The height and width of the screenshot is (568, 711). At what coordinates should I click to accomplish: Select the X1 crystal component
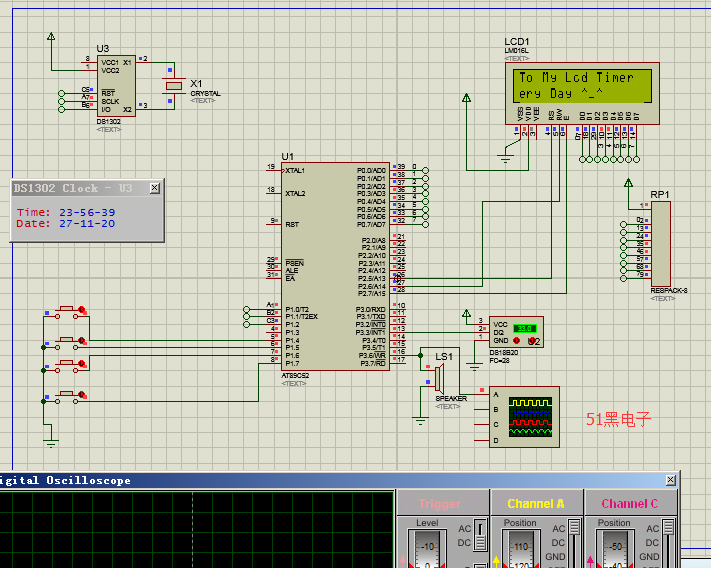click(x=174, y=86)
